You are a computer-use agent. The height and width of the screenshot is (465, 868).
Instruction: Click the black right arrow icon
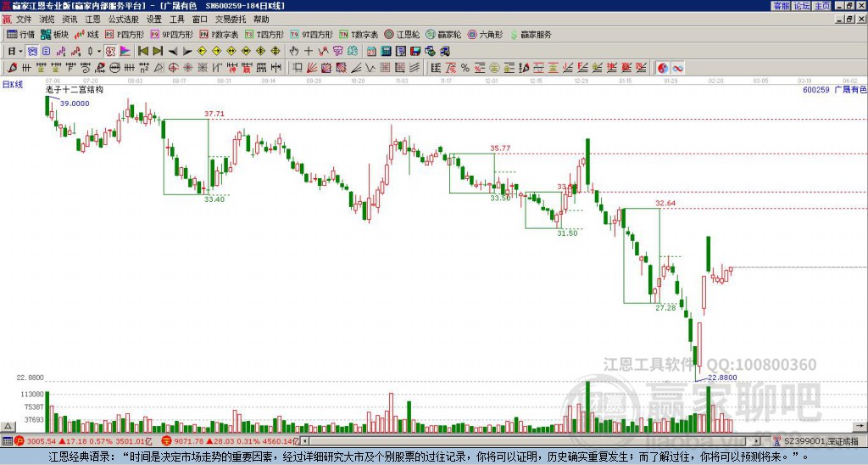[187, 51]
